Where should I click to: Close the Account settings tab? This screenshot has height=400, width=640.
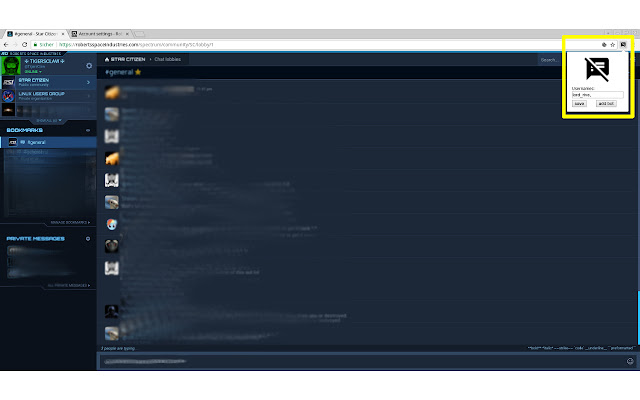click(x=127, y=34)
